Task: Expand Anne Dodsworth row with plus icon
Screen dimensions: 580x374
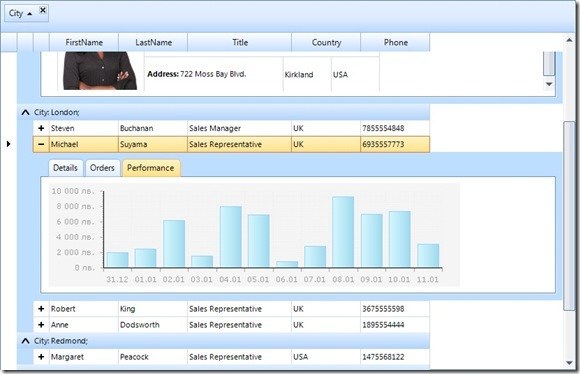Action: (x=41, y=325)
